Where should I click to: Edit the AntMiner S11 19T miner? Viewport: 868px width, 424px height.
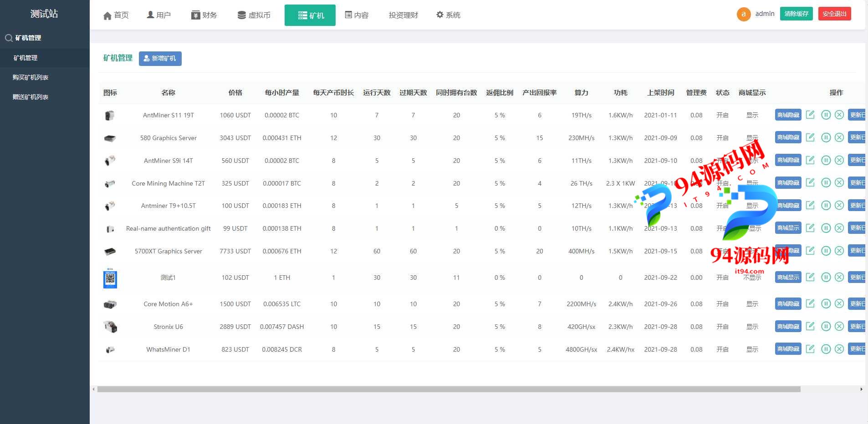click(x=810, y=115)
